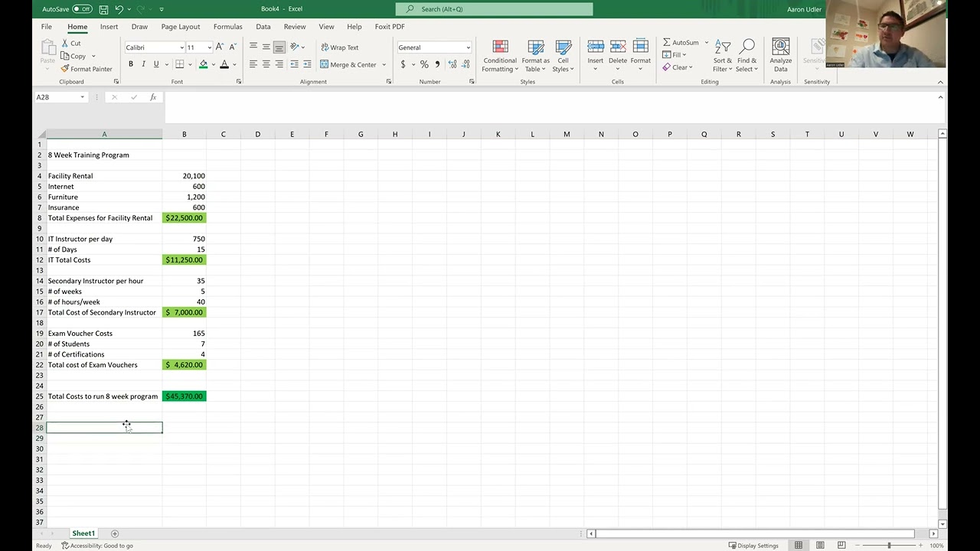The image size is (980, 551).
Task: Switch to the Formulas tab
Action: coord(227,27)
